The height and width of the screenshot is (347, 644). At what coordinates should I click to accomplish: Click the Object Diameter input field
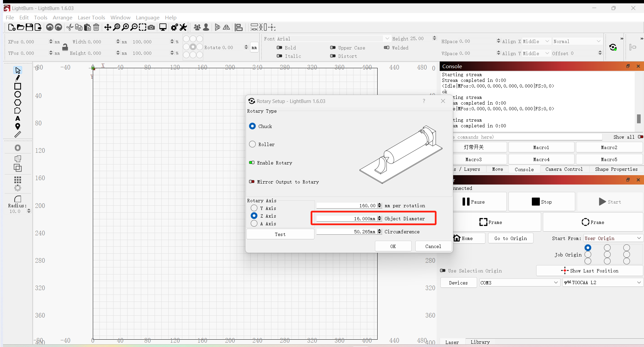[x=346, y=219]
